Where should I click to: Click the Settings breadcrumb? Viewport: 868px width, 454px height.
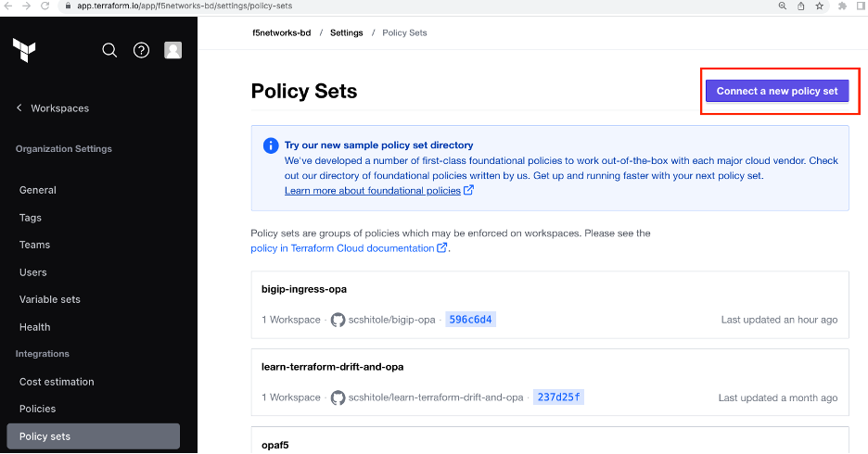346,32
